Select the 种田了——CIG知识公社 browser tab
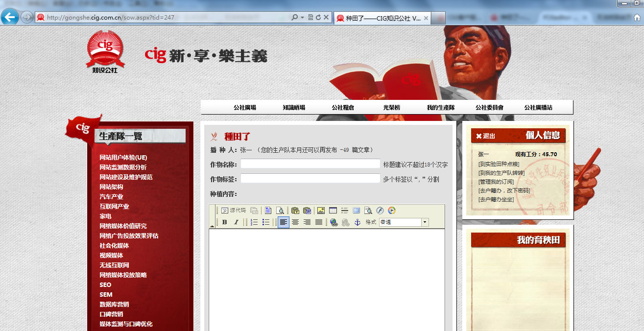644x331 pixels. [x=382, y=18]
